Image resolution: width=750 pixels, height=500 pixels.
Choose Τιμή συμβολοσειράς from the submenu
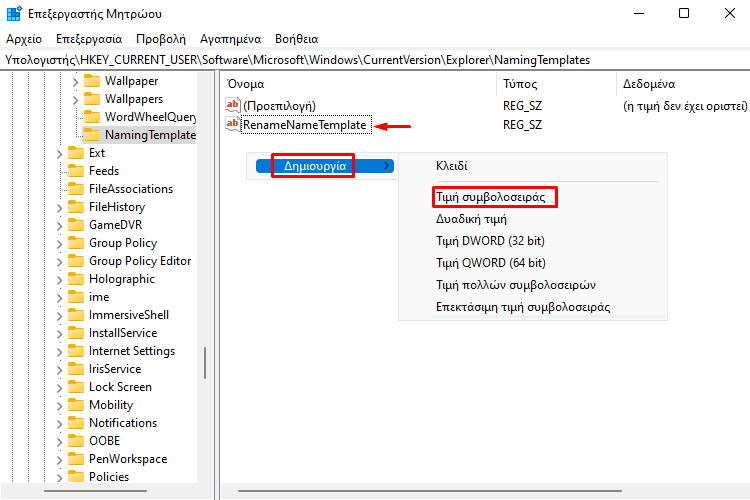coord(490,197)
